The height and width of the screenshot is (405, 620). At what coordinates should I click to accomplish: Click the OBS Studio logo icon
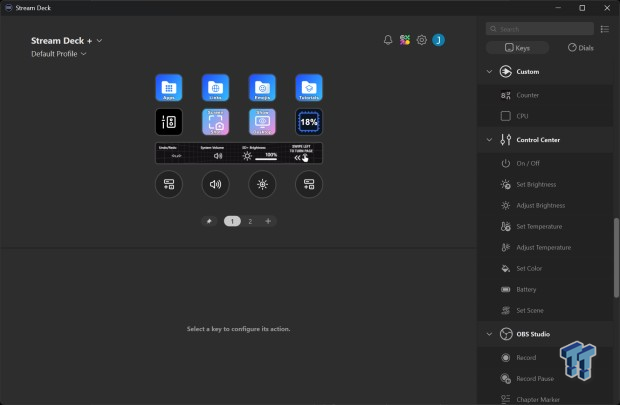pyautogui.click(x=506, y=334)
